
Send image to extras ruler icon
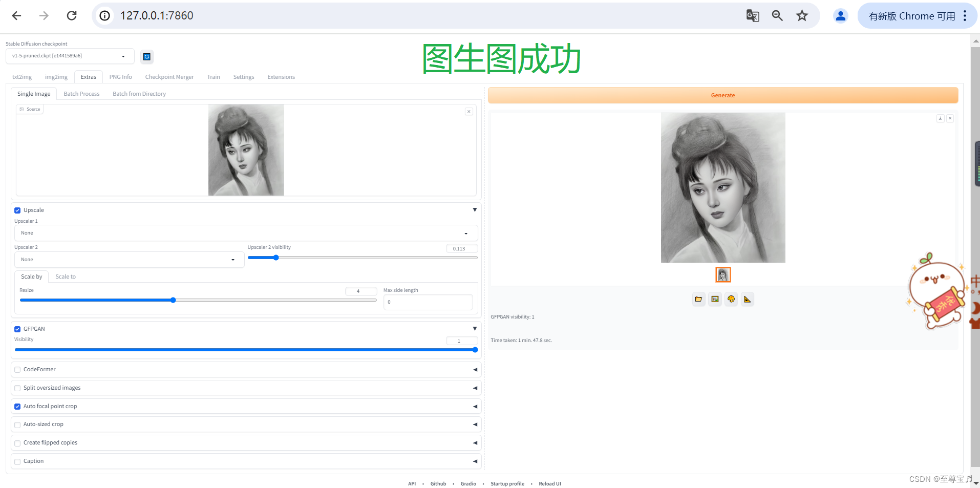748,299
